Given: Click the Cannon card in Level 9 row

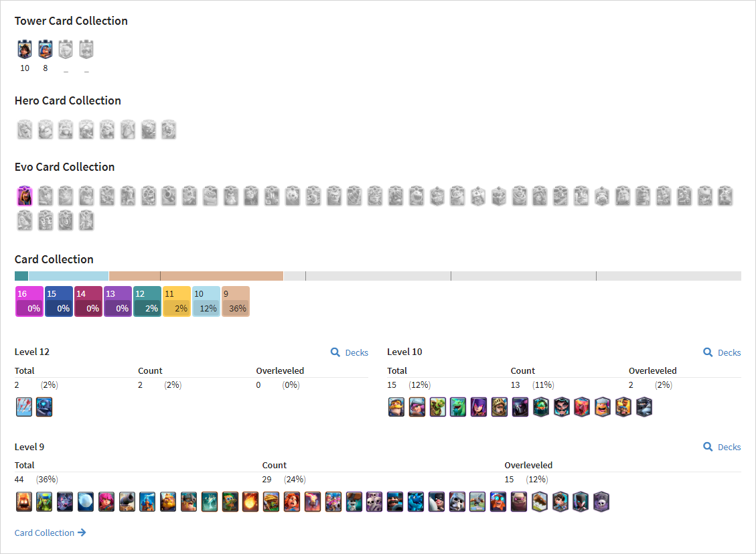Looking at the screenshot, I should pyautogui.click(x=127, y=502).
